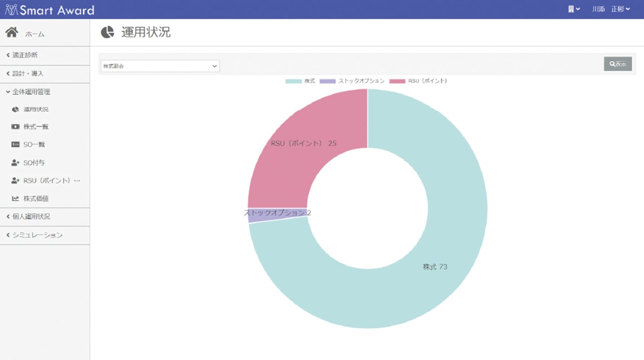Toggle RSU（ポイント） legend color swatch
The height and width of the screenshot is (360, 644).
pos(398,81)
